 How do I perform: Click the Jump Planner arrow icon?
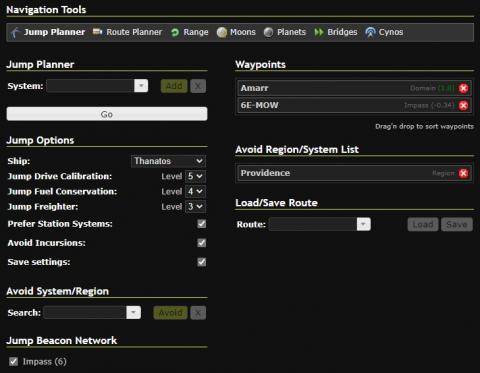point(15,32)
